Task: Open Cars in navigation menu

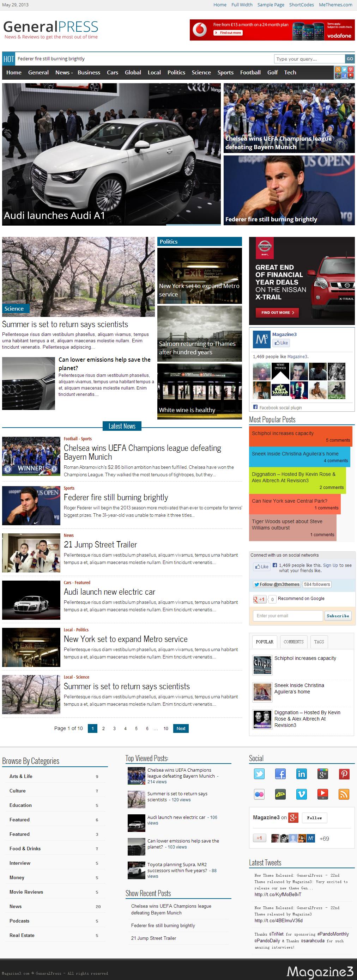Action: point(112,72)
